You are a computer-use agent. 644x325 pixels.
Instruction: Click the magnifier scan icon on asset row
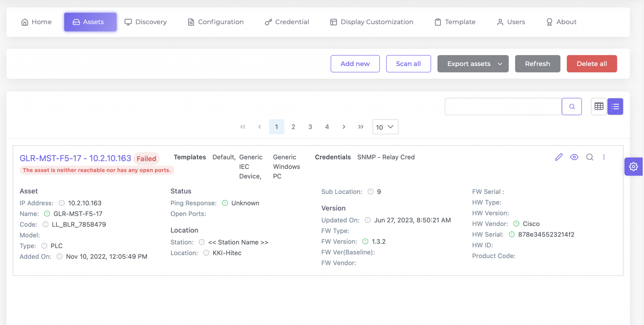[590, 157]
